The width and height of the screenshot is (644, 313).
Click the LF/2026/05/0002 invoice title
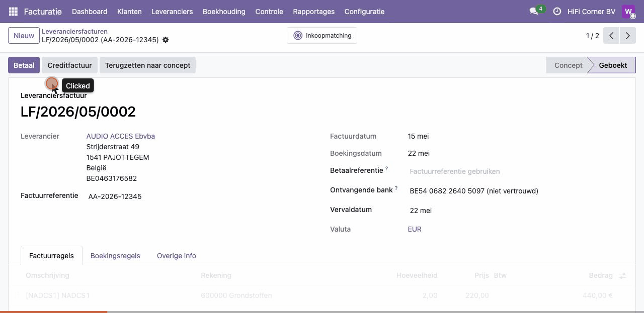pyautogui.click(x=78, y=112)
